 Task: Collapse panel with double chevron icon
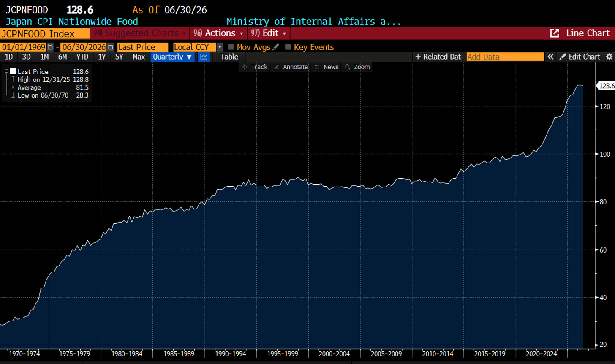point(550,57)
